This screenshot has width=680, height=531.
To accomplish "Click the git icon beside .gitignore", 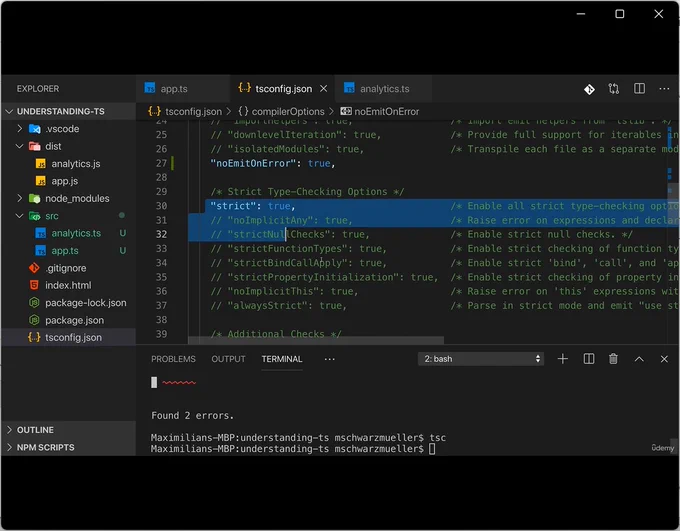I will tap(34, 268).
